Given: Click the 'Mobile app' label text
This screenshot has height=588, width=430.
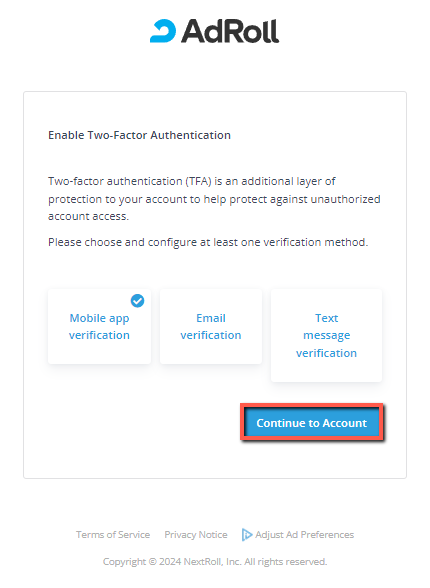Looking at the screenshot, I should tap(99, 318).
